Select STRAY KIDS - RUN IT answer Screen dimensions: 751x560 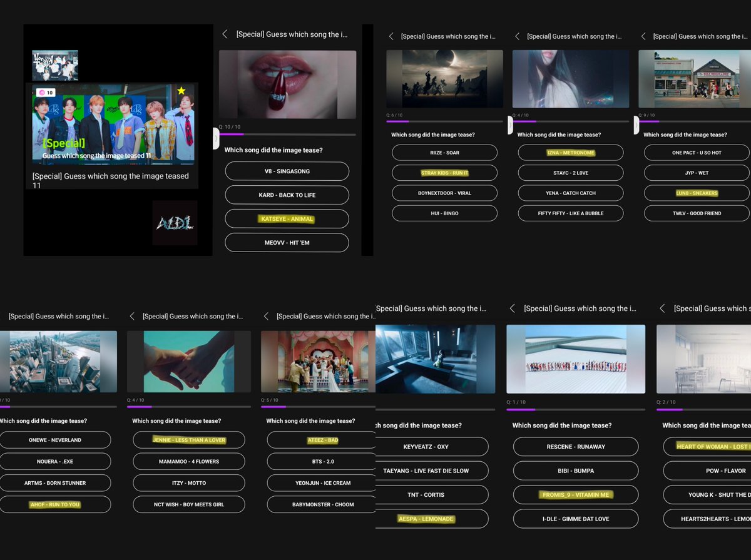[x=444, y=173]
